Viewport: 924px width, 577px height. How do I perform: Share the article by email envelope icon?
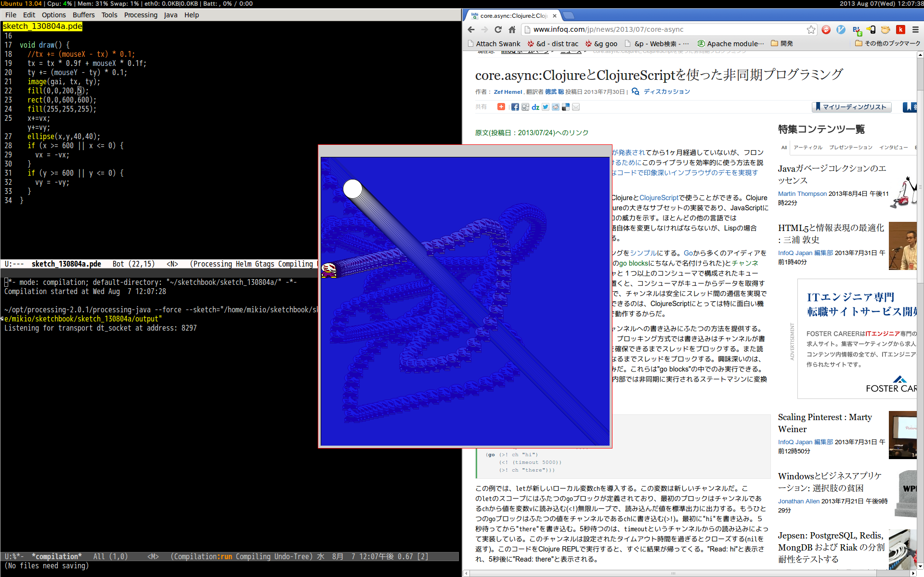pos(576,107)
